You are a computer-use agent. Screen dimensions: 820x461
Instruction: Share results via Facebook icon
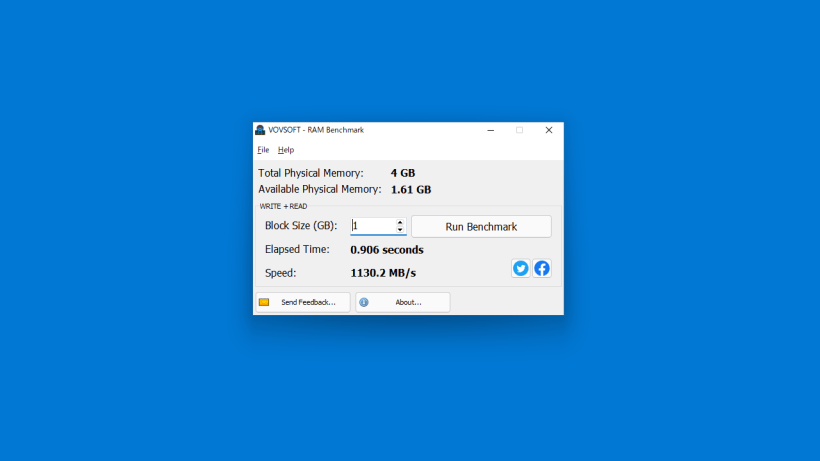(x=542, y=268)
